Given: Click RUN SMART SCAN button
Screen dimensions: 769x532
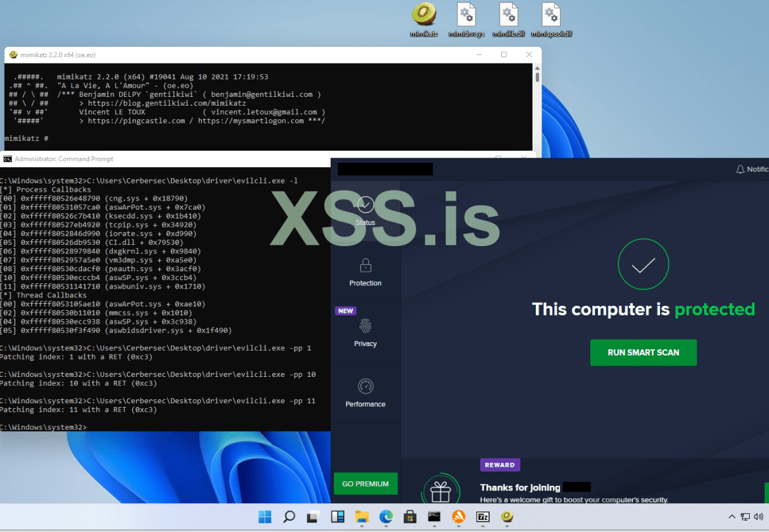Looking at the screenshot, I should click(643, 353).
